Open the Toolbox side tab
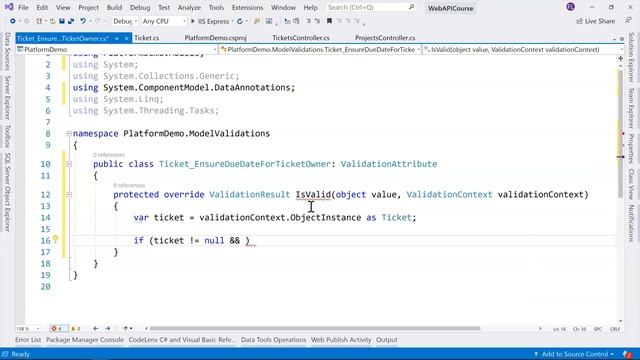 [7, 136]
